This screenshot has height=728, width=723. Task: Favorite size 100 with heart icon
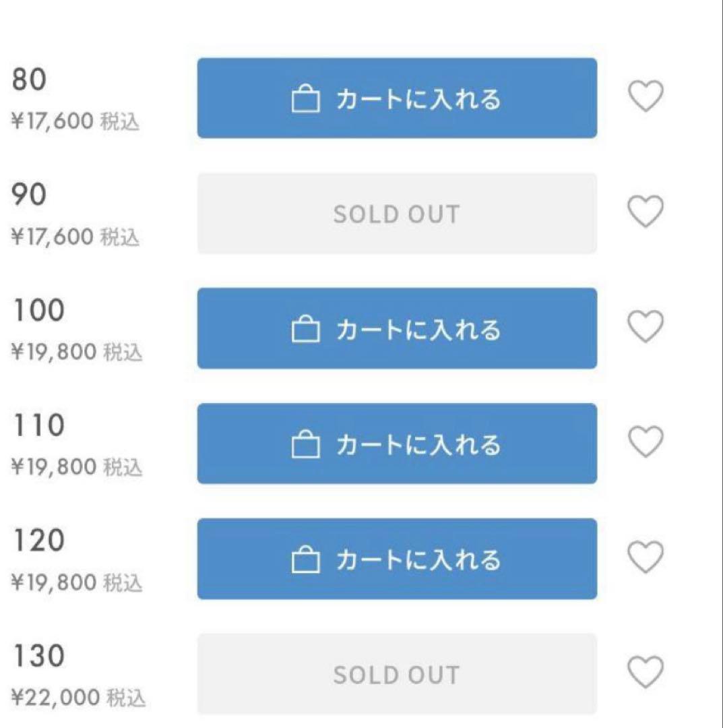646,327
